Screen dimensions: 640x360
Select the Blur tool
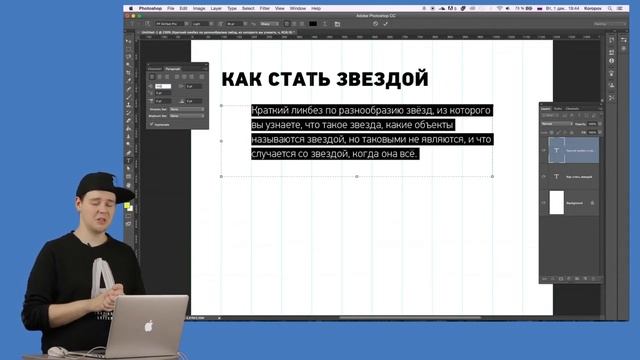[129, 136]
